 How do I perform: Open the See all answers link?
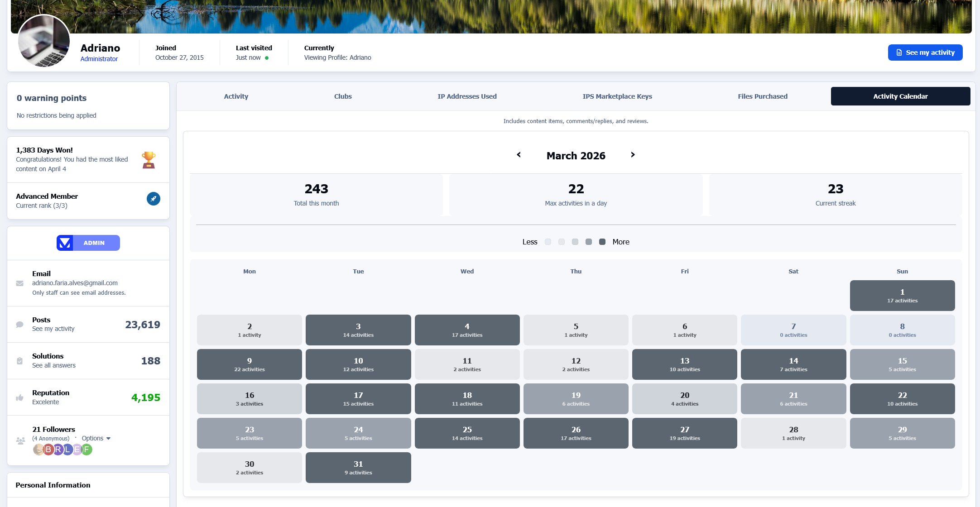(54, 365)
